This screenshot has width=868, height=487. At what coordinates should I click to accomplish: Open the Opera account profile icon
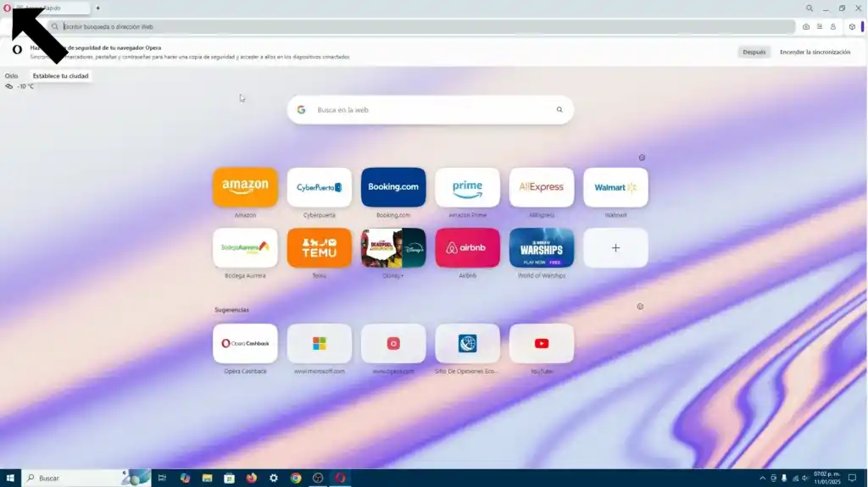tap(833, 26)
